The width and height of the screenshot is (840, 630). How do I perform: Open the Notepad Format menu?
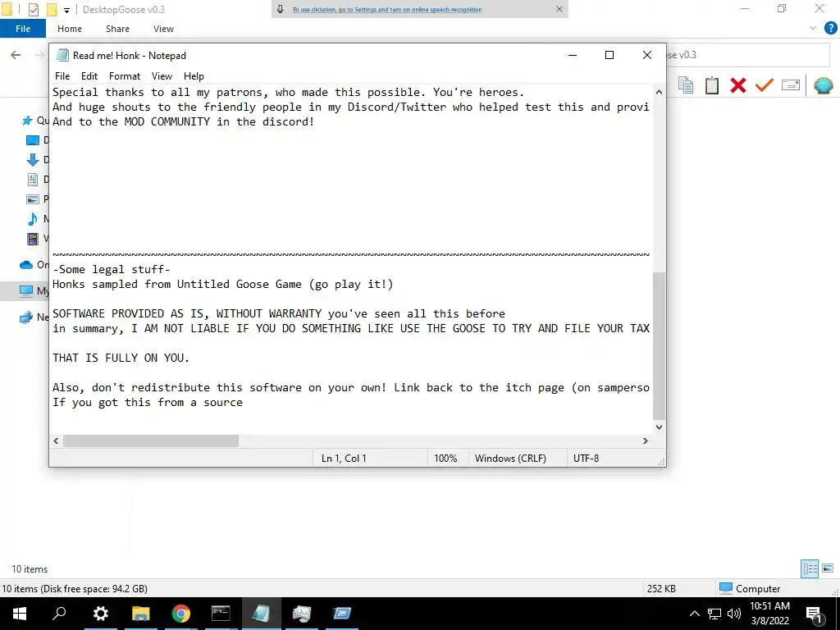(125, 76)
